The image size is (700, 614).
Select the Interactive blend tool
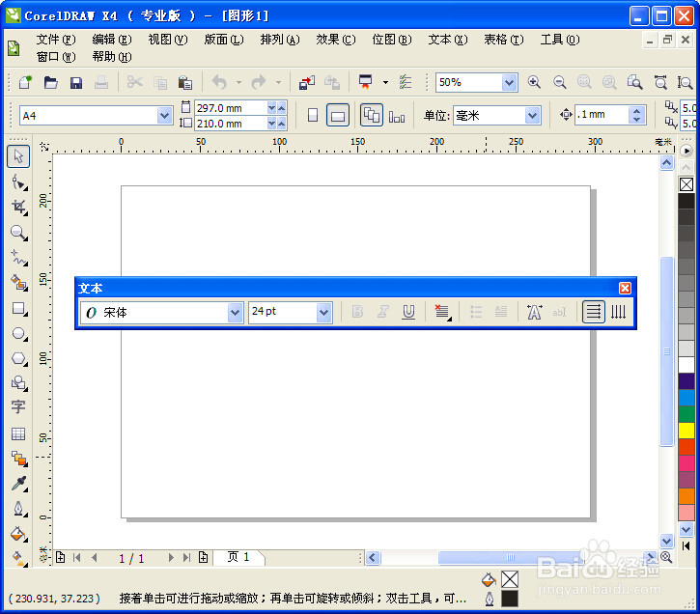(18, 459)
